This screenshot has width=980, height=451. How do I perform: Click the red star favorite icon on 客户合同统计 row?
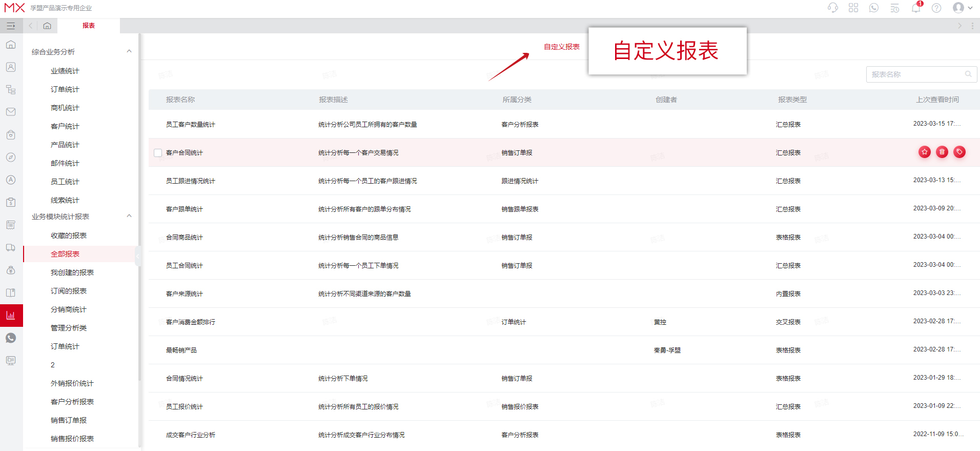click(925, 152)
